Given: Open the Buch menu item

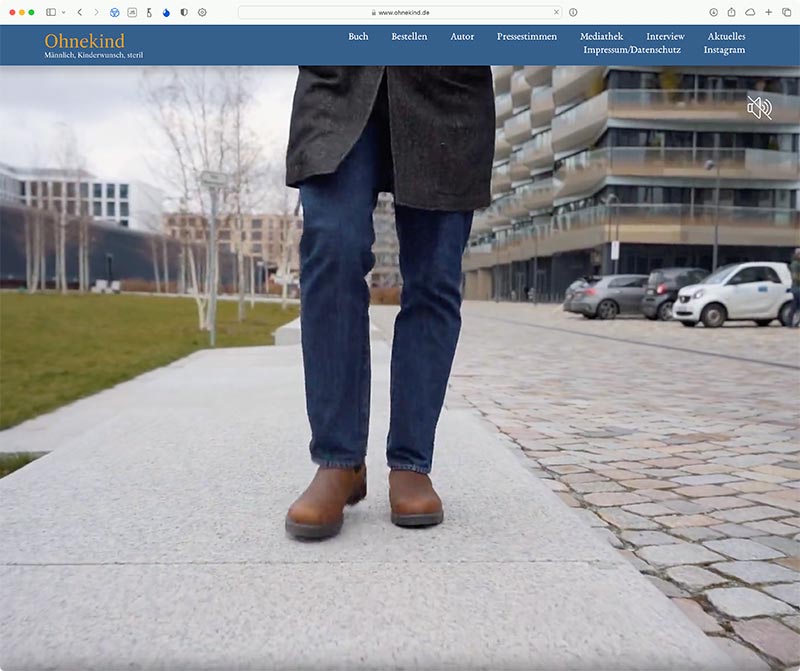Looking at the screenshot, I should pyautogui.click(x=358, y=37).
